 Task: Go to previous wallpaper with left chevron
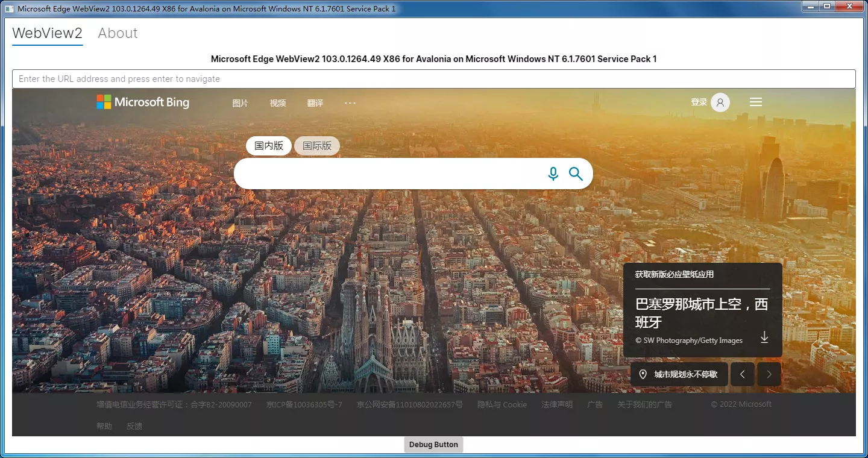[x=743, y=374]
